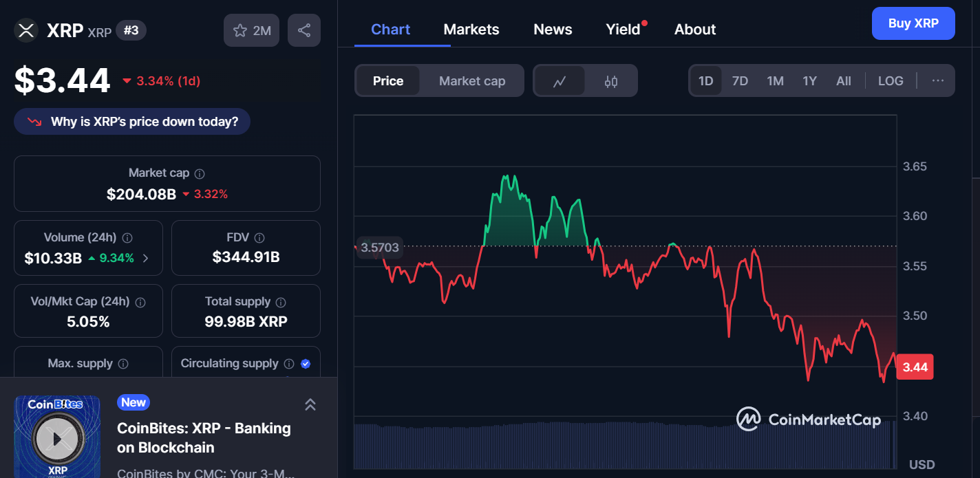
Task: Play the CoinBites XRP video thumbnail
Action: (57, 437)
